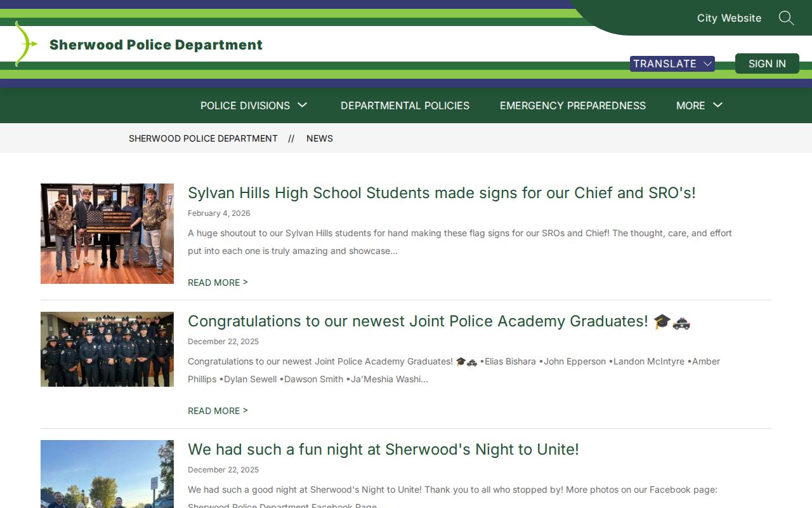Click the Sylvan Hills article summary text

point(460,242)
